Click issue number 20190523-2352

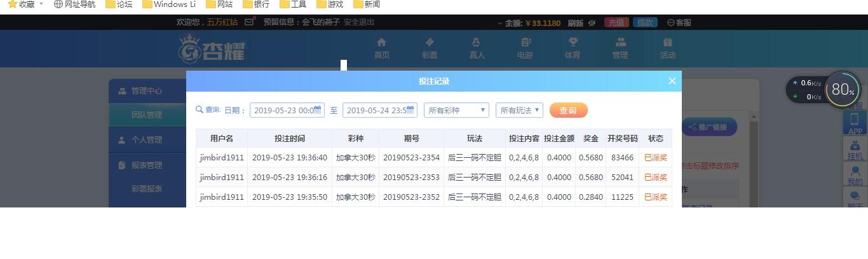(x=411, y=197)
